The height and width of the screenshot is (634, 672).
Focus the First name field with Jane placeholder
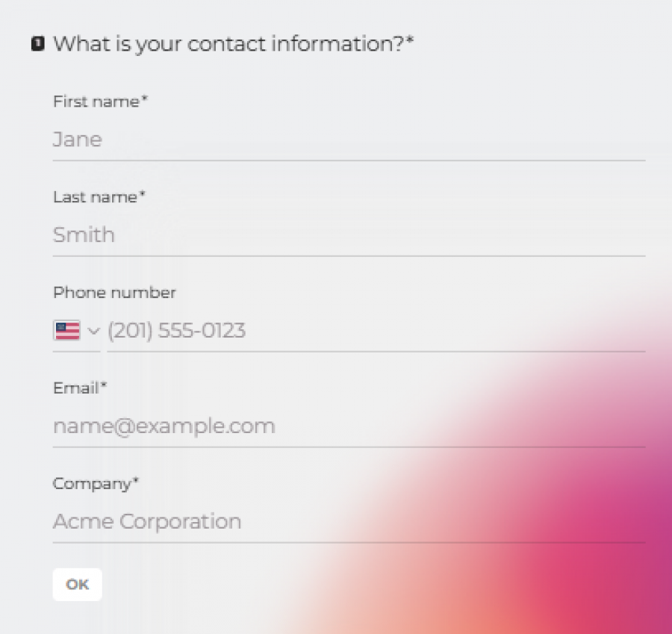tap(348, 140)
